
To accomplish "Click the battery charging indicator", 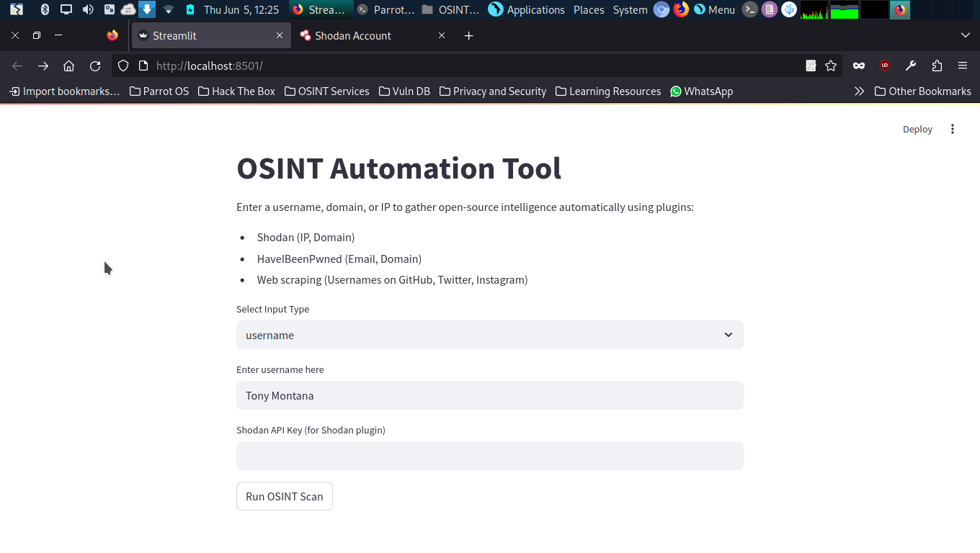I will 190,9.
